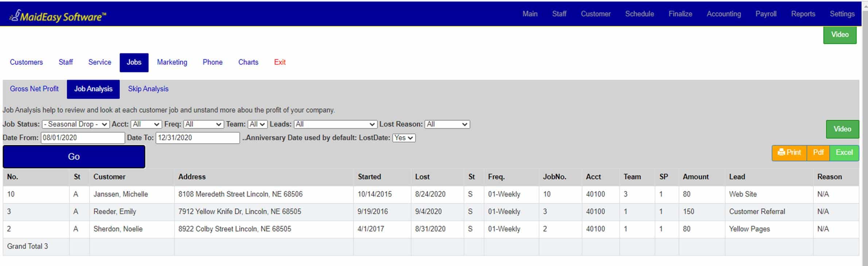Screen dimensions: 868x266
Task: Click the MaidEasy Software logo
Action: (x=58, y=16)
